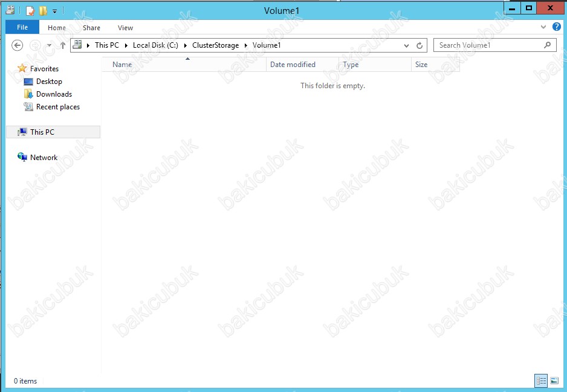
Task: Select Downloads under Favorites
Action: tap(54, 94)
